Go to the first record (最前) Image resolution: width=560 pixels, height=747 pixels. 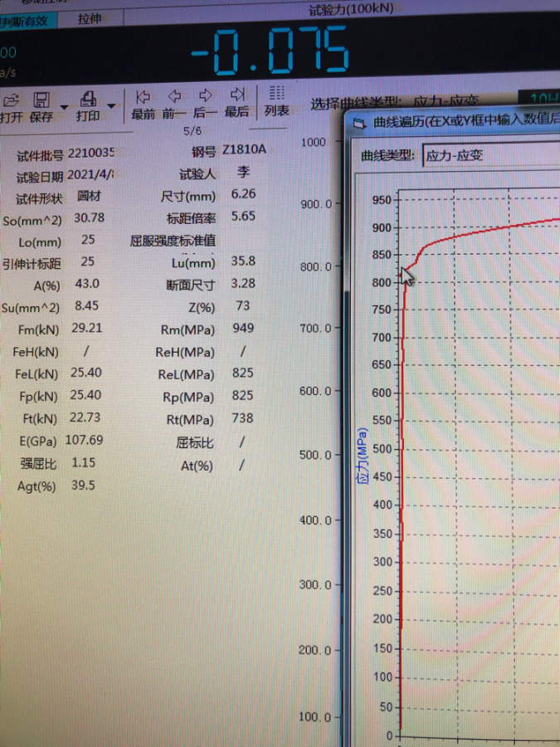click(x=143, y=97)
